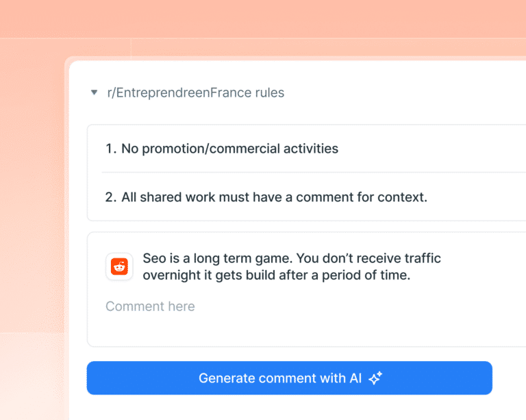Click the rule number "1." label
Viewport: 526px width, 420px height.
[x=111, y=149]
